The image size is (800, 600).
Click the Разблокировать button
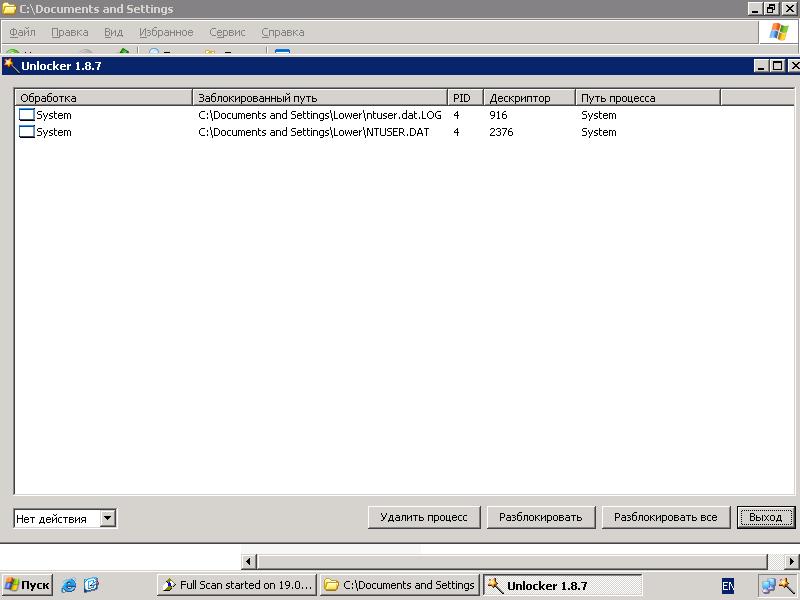(x=541, y=517)
